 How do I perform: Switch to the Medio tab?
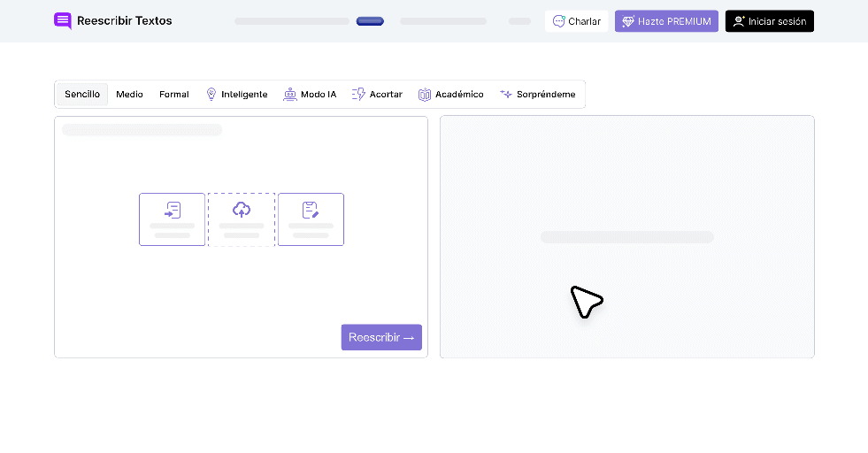coord(129,94)
